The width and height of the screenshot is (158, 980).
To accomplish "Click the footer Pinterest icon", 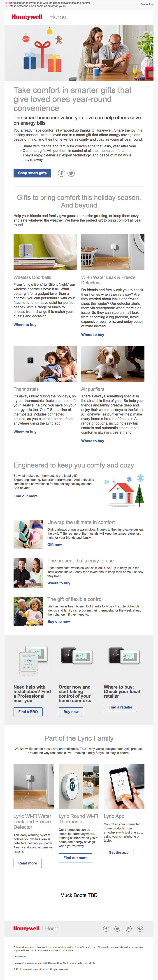I will (140, 929).
